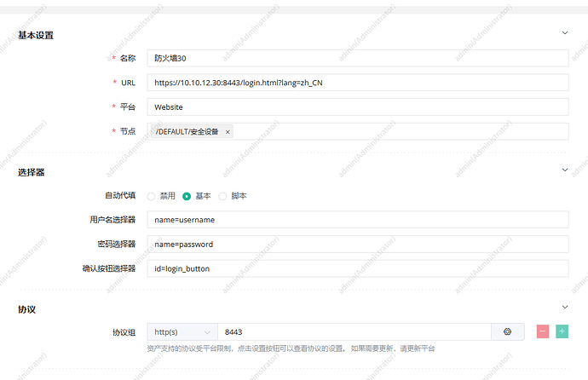Viewport: 588px width, 380px height.
Task: Collapse the 选择器 section
Action: tap(565, 170)
